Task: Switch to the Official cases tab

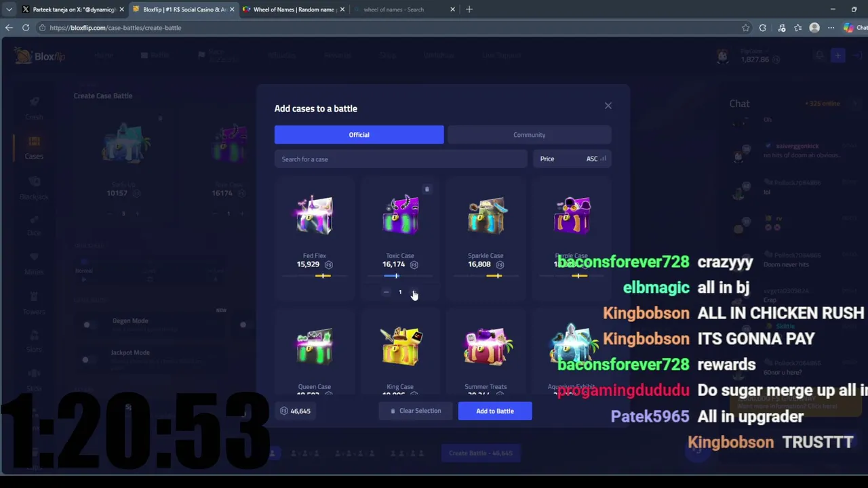Action: [x=359, y=135]
